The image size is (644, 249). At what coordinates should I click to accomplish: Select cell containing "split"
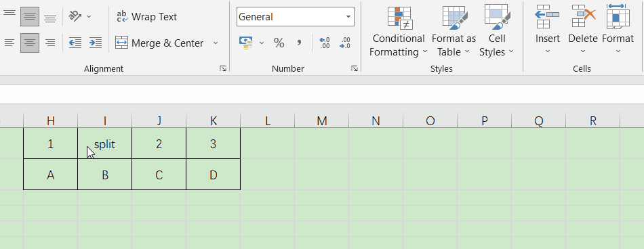(104, 143)
